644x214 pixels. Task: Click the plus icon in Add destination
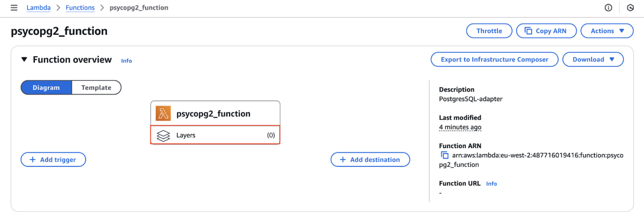click(x=343, y=159)
